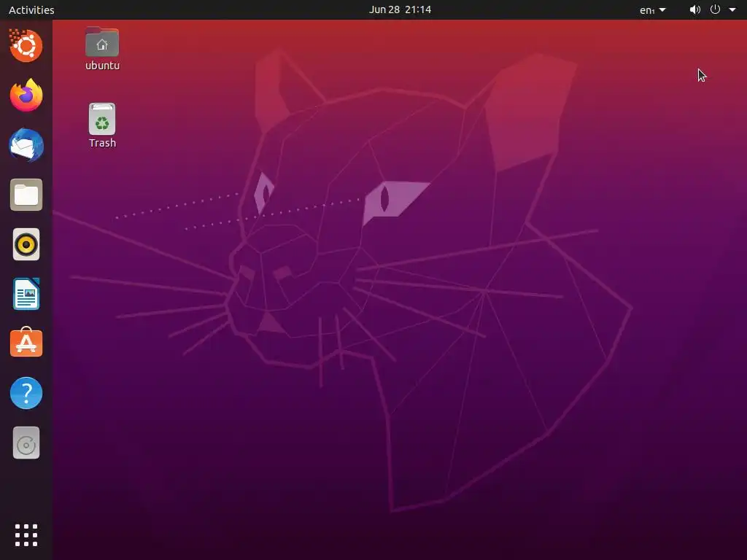This screenshot has height=560, width=747.
Task: Open Firefox web browser
Action: tap(26, 96)
